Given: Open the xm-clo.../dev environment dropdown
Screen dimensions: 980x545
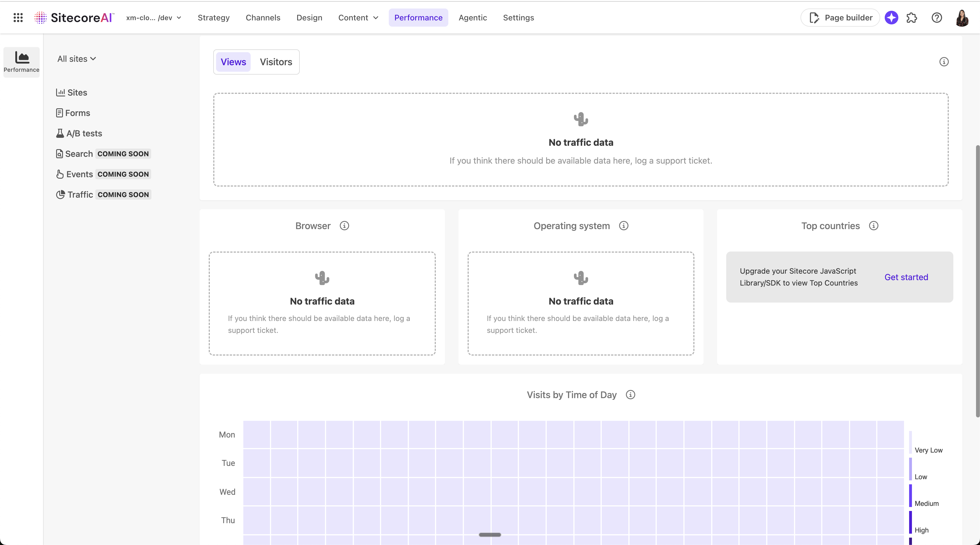Looking at the screenshot, I should (153, 18).
